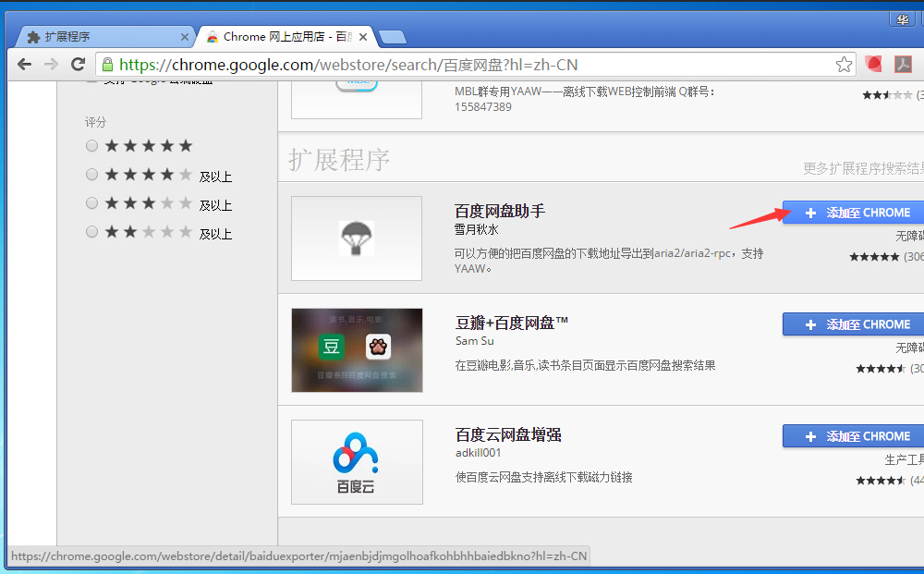Bookmark this page with the star icon
The width and height of the screenshot is (924, 574).
pyautogui.click(x=844, y=65)
